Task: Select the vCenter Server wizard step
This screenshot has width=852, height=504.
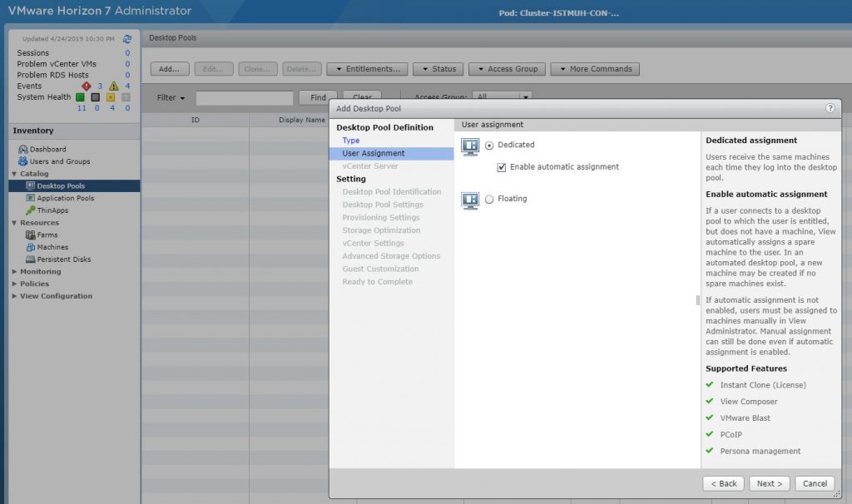Action: (370, 166)
